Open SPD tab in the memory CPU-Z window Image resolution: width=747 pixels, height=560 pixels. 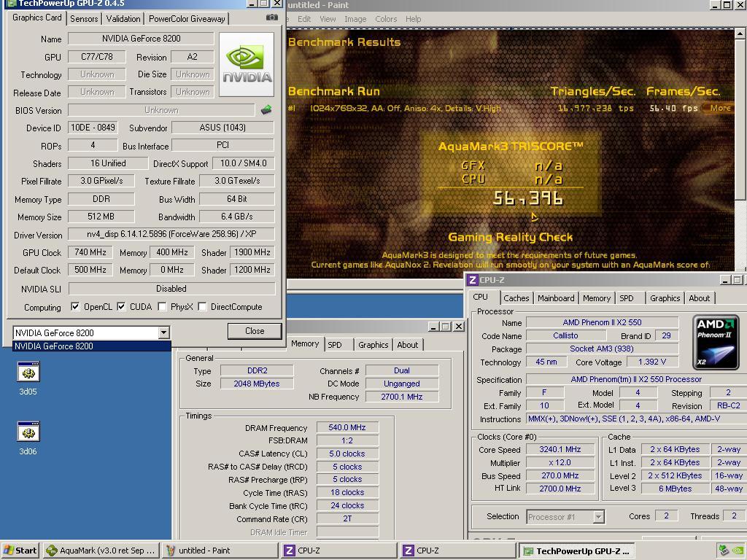335,345
